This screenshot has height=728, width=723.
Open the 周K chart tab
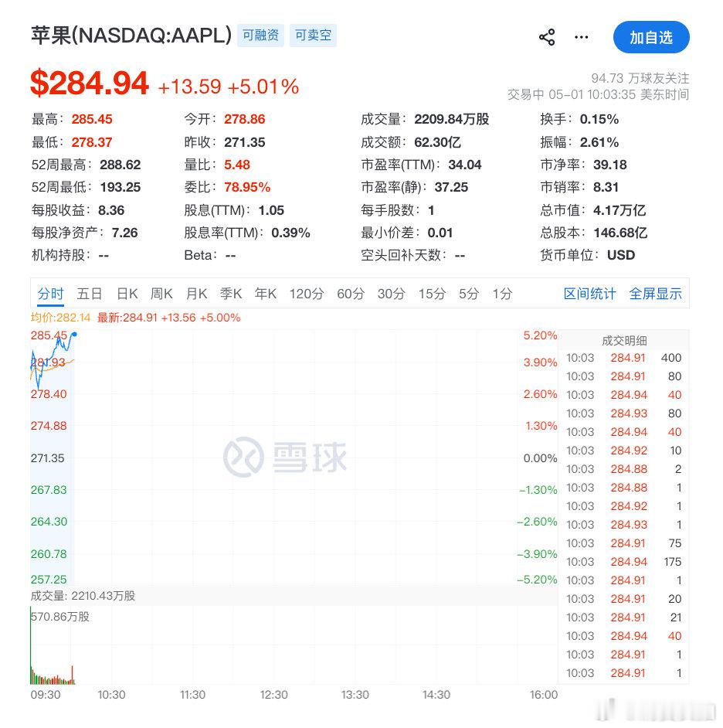[x=161, y=294]
